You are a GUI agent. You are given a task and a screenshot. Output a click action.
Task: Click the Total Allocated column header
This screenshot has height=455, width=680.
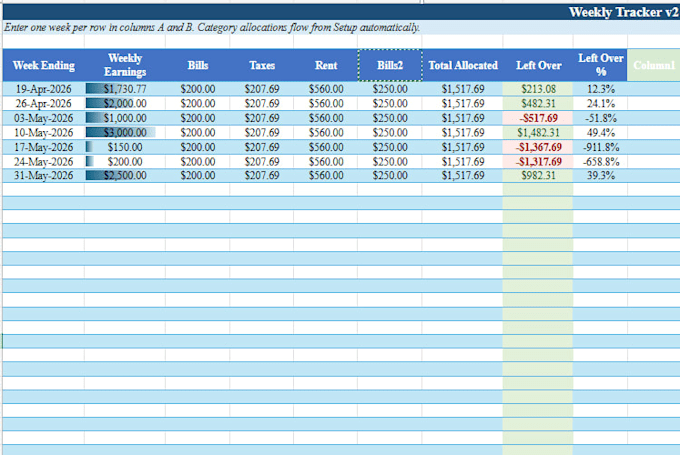click(x=462, y=65)
